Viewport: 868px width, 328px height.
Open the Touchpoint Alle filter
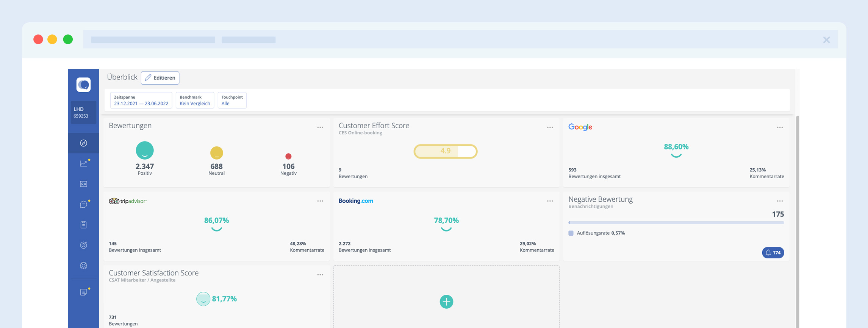(232, 100)
